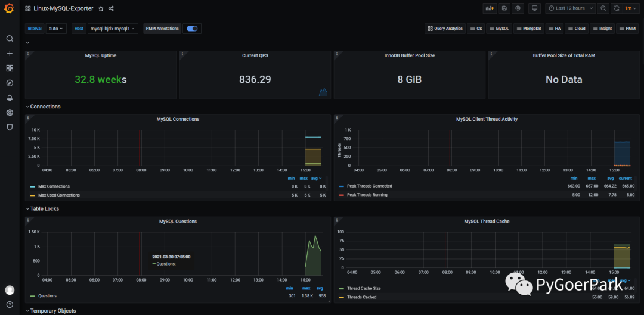Open the Server Admin shield icon
The width and height of the screenshot is (644, 315).
coord(10,127)
